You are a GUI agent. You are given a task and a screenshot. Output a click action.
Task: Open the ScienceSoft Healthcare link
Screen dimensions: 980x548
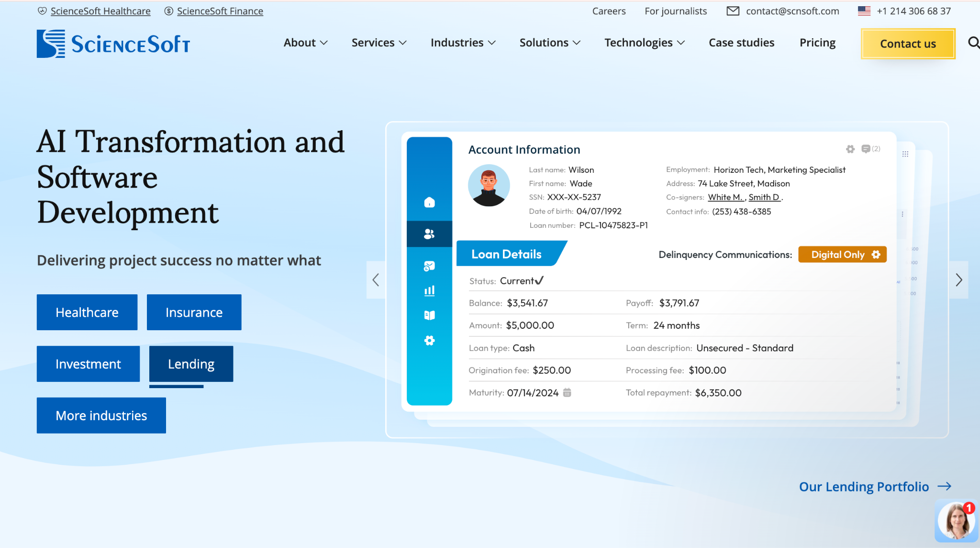pyautogui.click(x=100, y=11)
